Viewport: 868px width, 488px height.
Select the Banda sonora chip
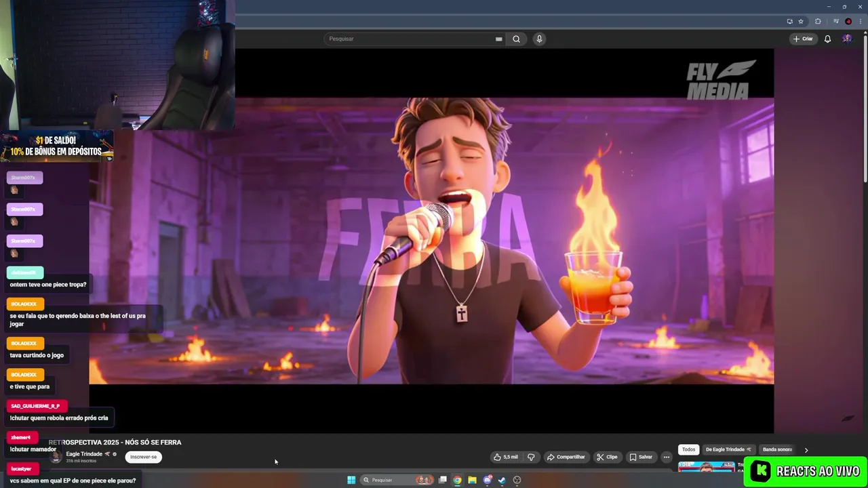coord(777,449)
